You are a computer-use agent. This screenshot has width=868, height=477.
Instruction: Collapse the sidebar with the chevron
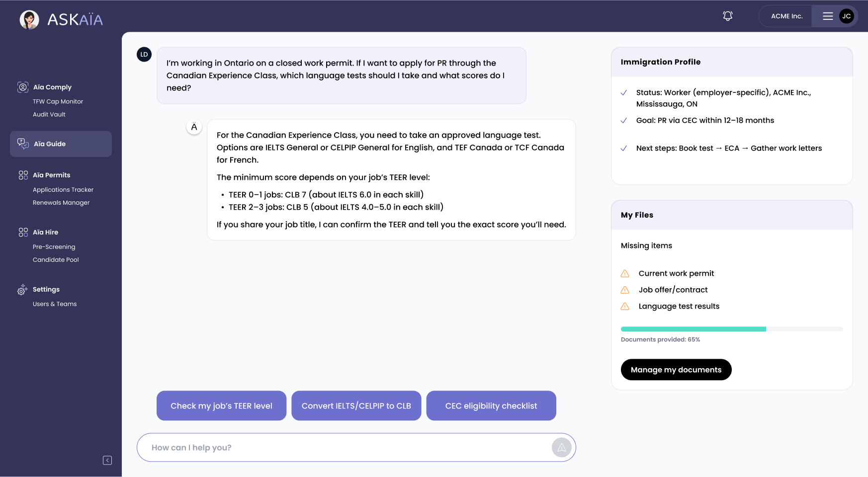(107, 460)
